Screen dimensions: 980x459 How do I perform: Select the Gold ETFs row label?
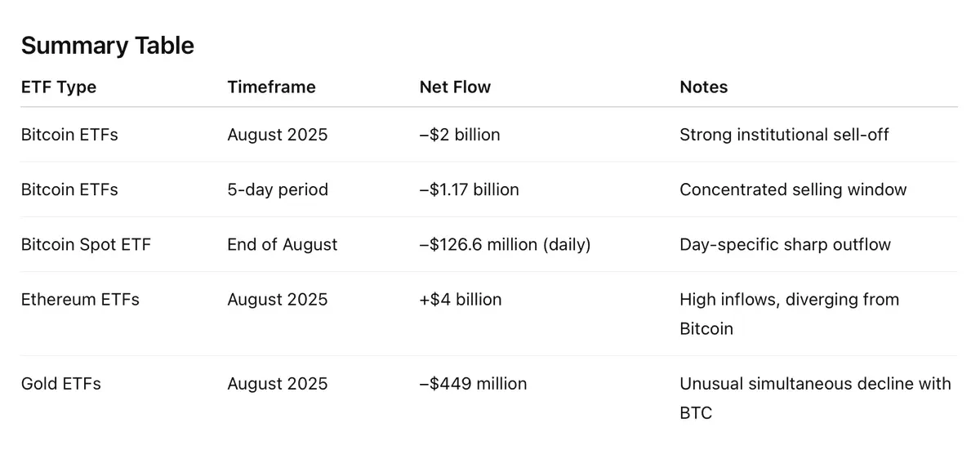[x=61, y=384]
